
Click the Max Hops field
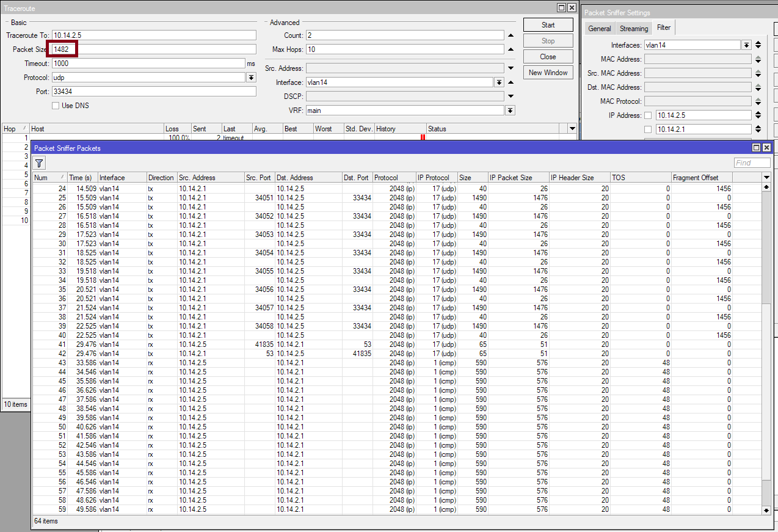[x=405, y=49]
